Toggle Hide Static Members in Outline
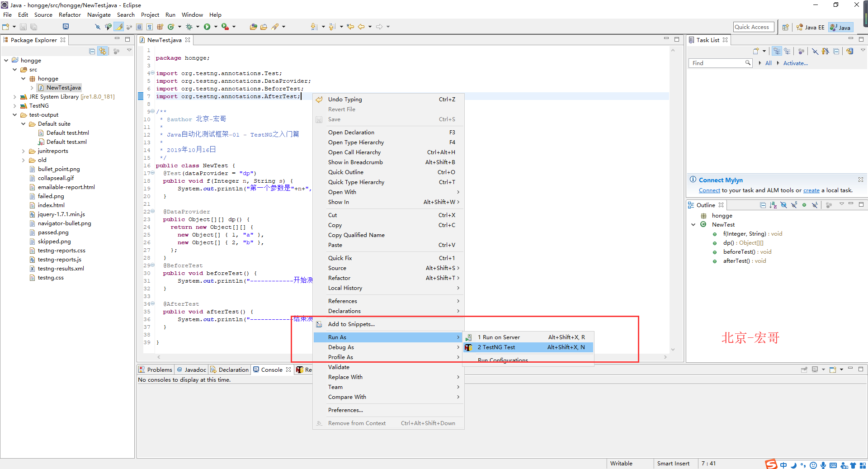This screenshot has height=469, width=868. tap(794, 205)
